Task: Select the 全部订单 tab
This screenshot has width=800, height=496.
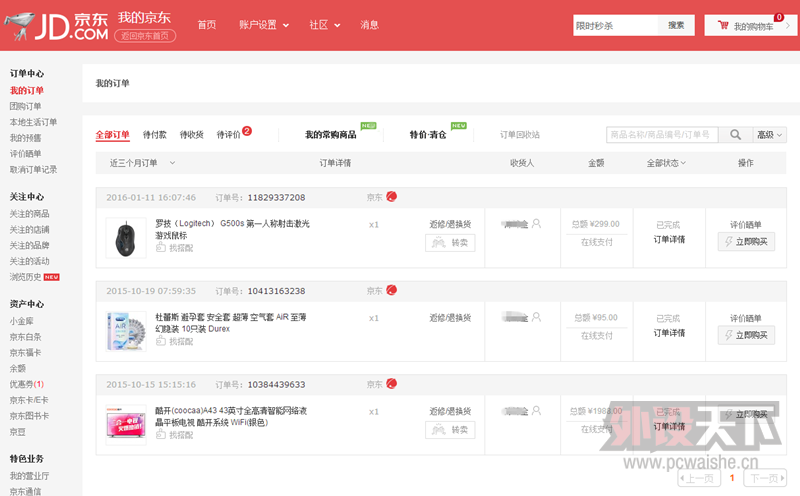Action: tap(112, 135)
